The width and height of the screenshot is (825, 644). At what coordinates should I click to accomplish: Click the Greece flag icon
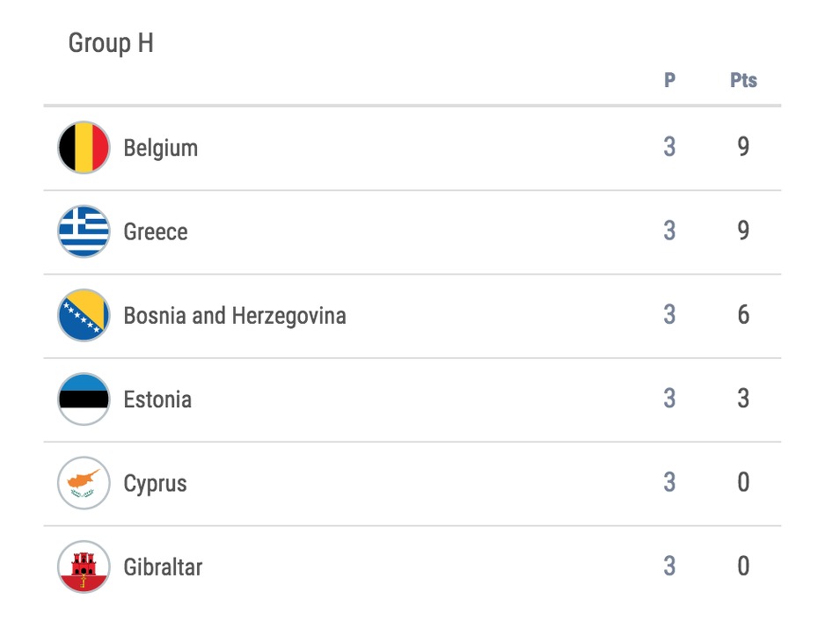tap(84, 231)
